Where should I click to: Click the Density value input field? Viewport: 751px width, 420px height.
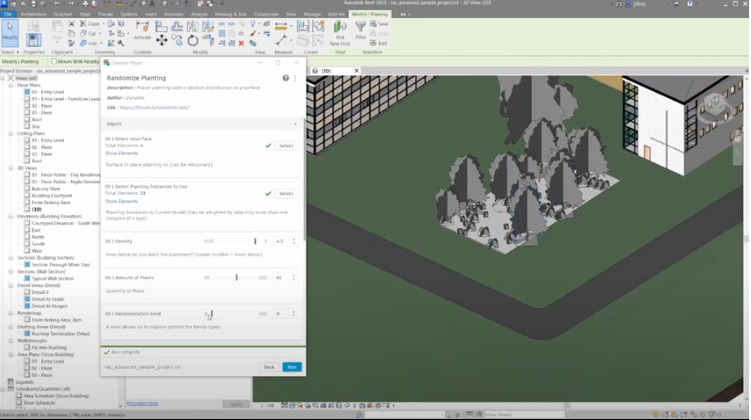(x=281, y=241)
